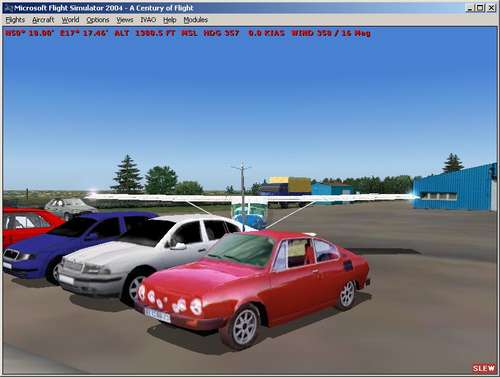Maximize the Flight Simulator window
This screenshot has height=377, width=500.
(x=480, y=8)
